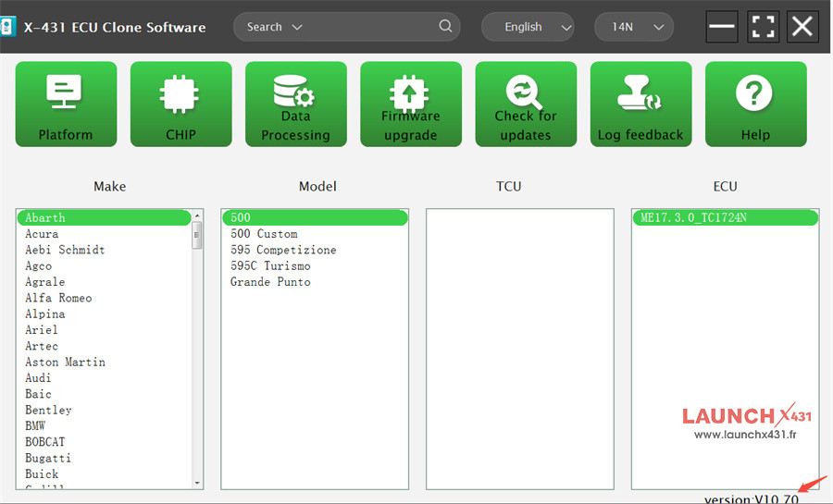Select Ariel in Make list
This screenshot has width=833, height=504.
coord(104,330)
